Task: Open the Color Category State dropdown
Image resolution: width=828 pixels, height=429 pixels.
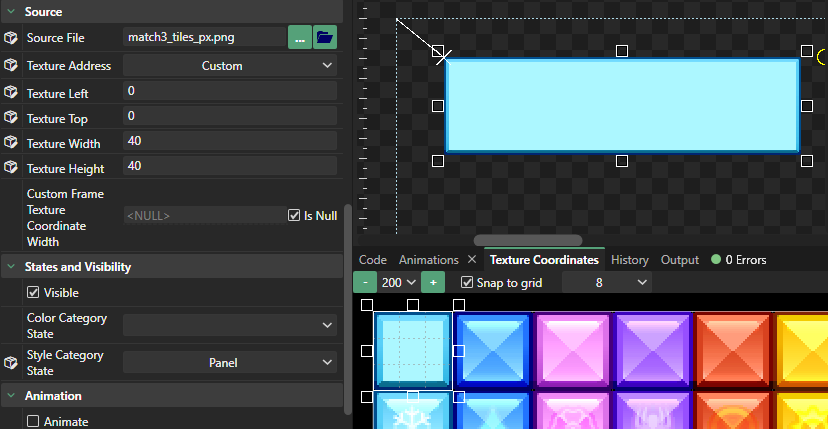Action: click(x=230, y=325)
